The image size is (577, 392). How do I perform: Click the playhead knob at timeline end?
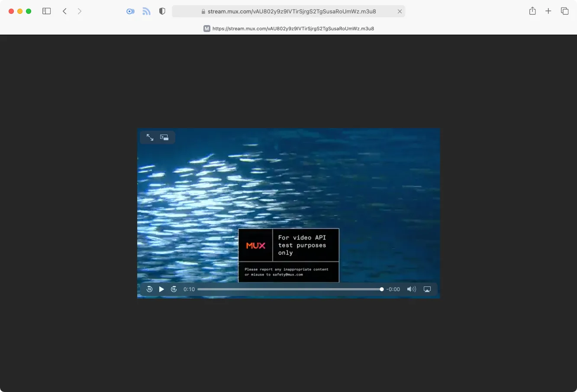pyautogui.click(x=382, y=289)
